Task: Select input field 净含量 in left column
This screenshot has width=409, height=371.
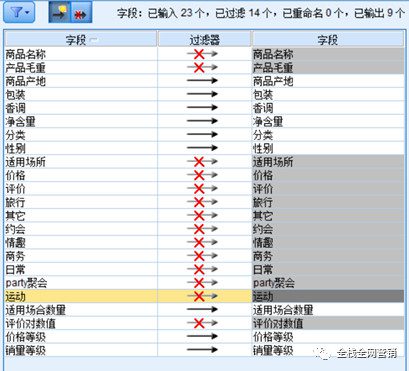Action: point(80,121)
